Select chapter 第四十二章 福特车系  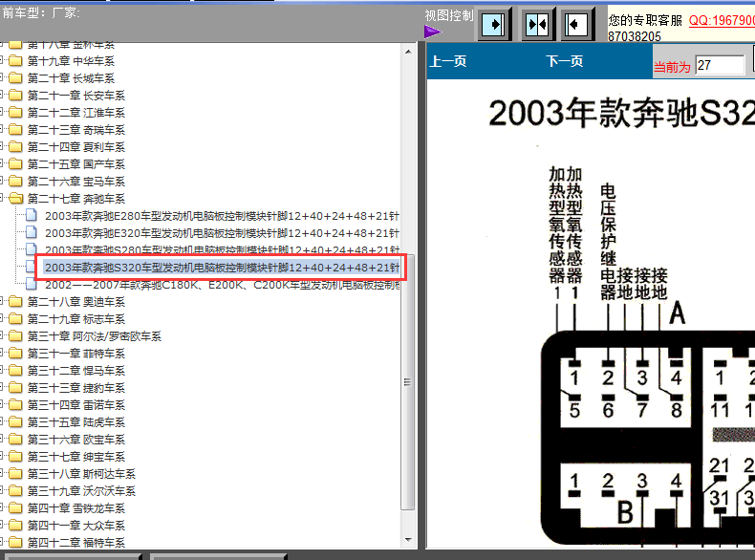point(76,543)
